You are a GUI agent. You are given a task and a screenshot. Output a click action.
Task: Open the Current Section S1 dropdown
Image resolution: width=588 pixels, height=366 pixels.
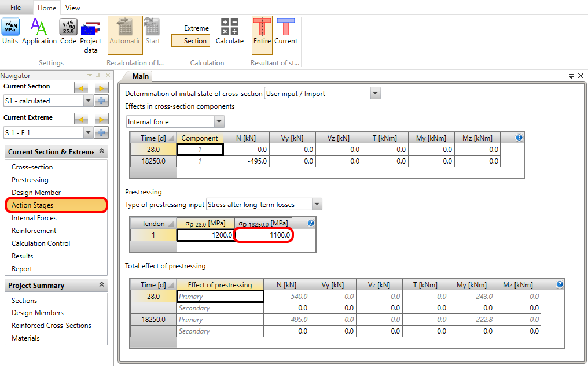pos(89,101)
